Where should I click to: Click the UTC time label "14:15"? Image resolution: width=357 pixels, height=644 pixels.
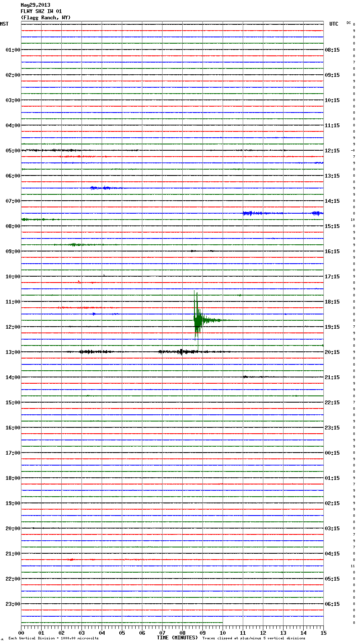[332, 201]
